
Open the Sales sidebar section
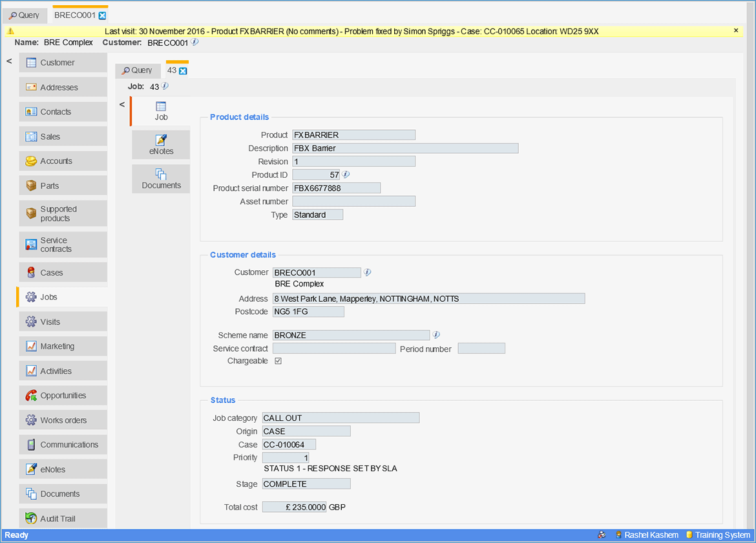(x=63, y=136)
